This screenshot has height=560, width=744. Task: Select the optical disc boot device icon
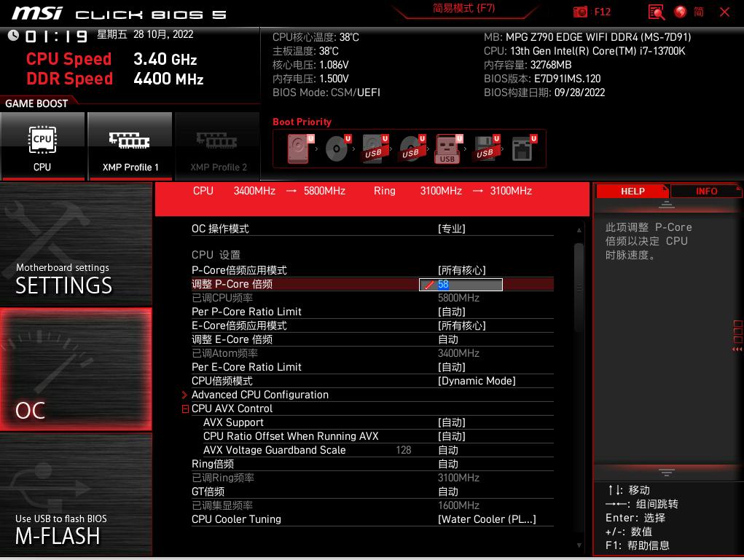[338, 149]
